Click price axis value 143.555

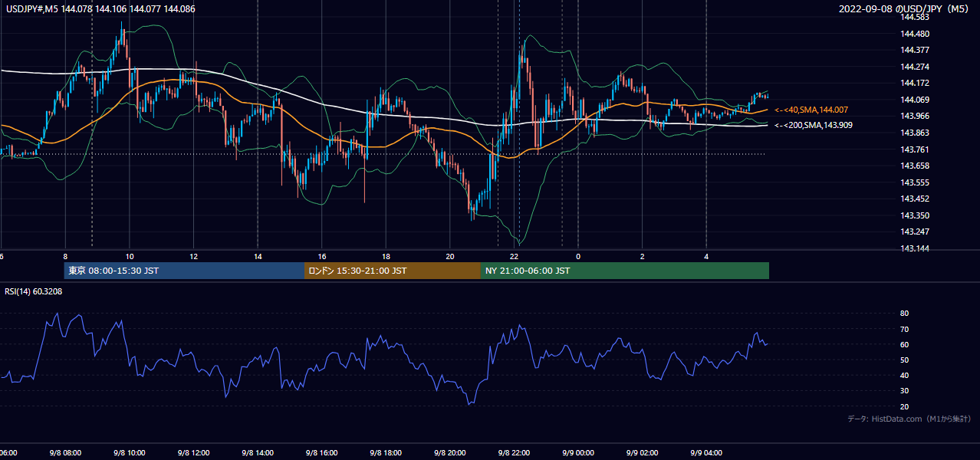[x=916, y=182]
